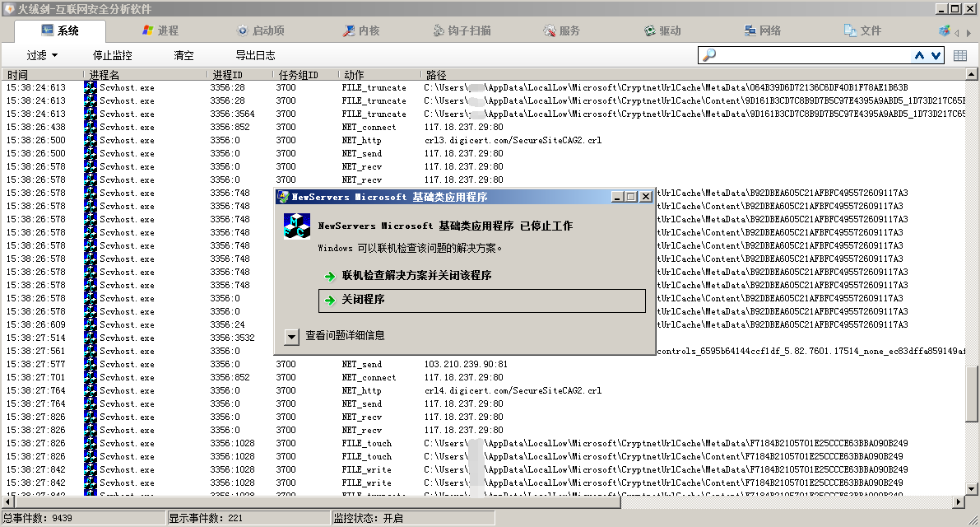Expand 查看问题详细信息 details

(x=292, y=336)
